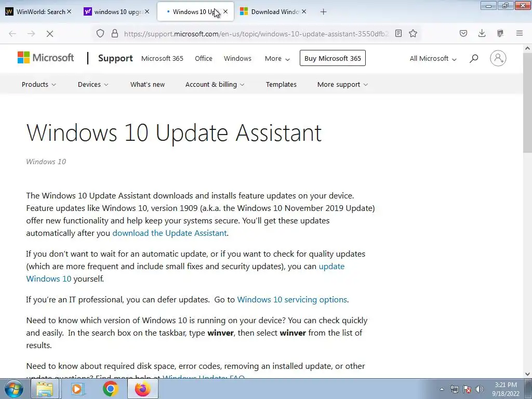Open the Windows nav link
This screenshot has width=532, height=399.
coord(237,58)
